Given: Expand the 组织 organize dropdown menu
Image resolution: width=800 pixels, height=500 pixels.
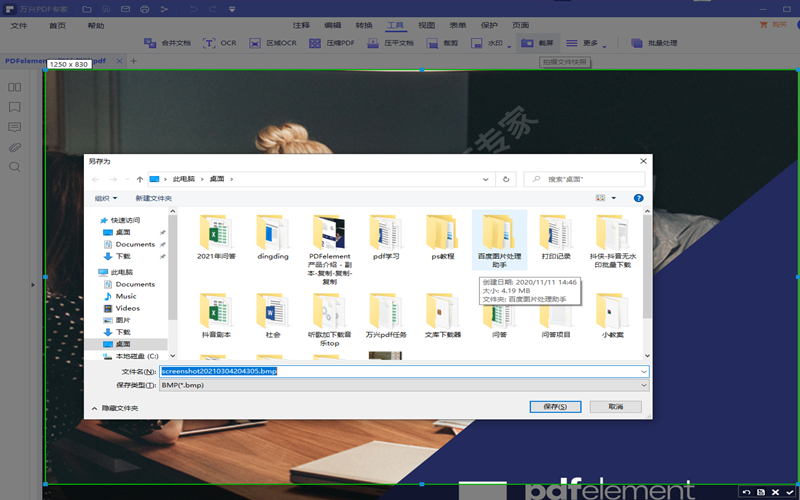Looking at the screenshot, I should [105, 198].
